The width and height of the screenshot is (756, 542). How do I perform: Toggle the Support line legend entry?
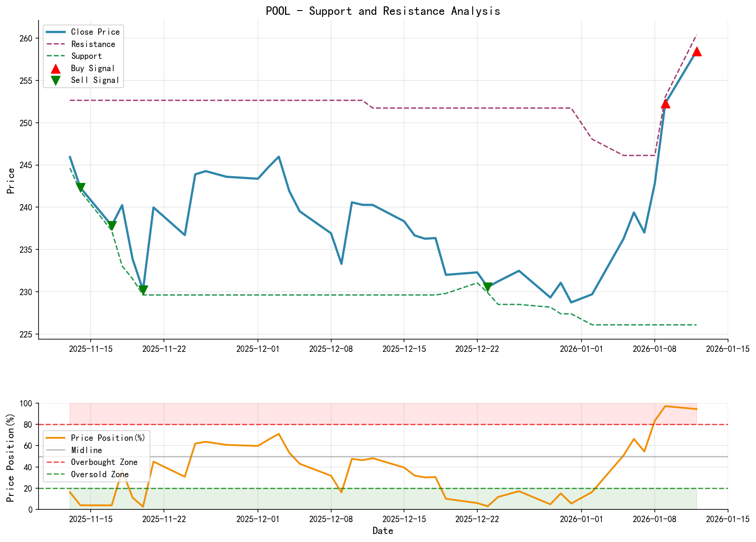tap(83, 55)
